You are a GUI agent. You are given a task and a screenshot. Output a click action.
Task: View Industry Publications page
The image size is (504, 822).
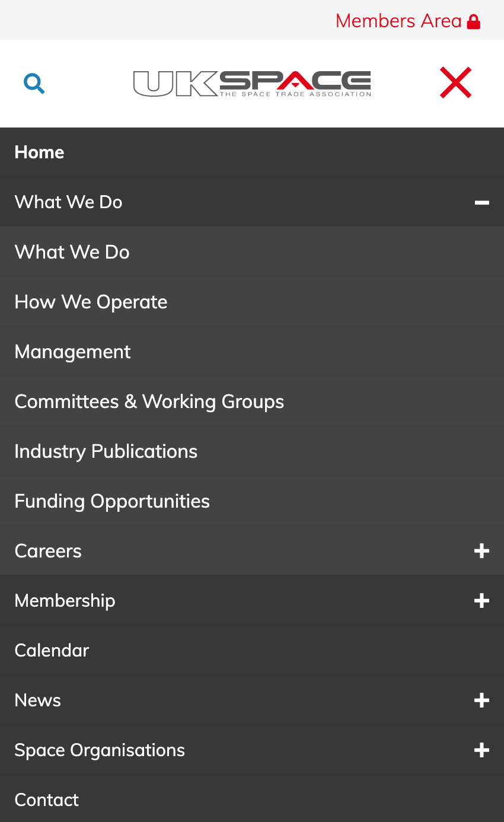point(106,451)
